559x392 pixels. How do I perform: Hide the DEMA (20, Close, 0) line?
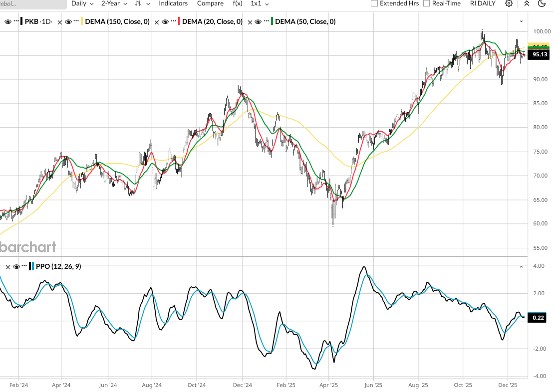point(165,22)
